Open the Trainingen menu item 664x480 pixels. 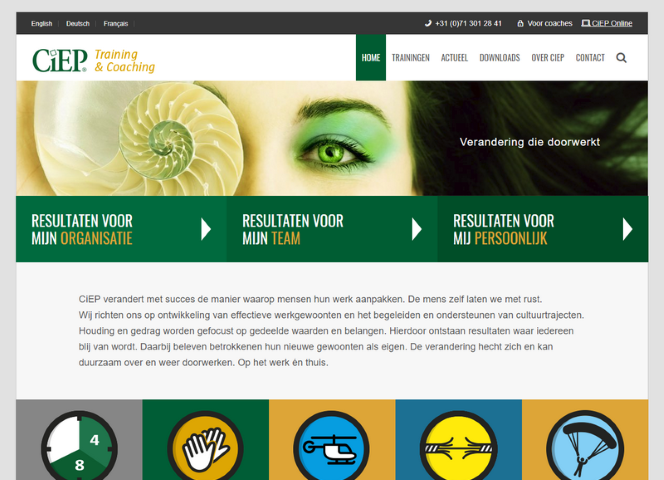[410, 58]
